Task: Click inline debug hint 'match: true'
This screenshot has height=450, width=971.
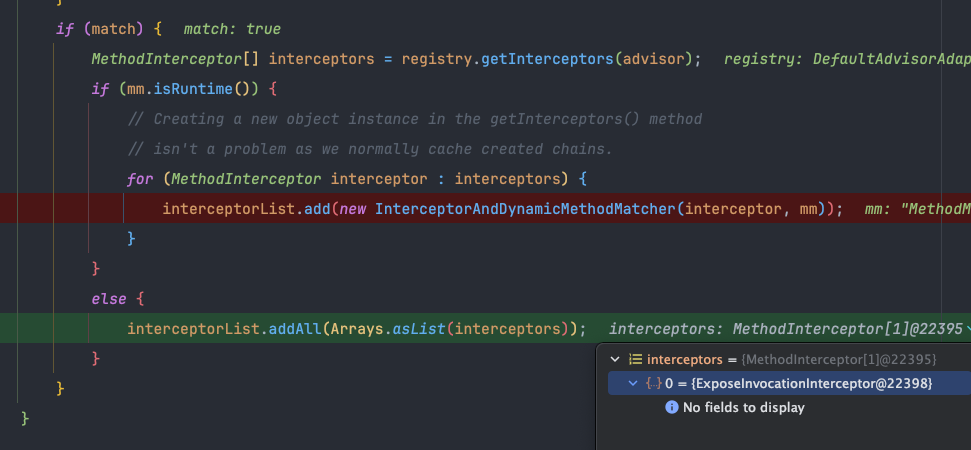Action: [232, 29]
